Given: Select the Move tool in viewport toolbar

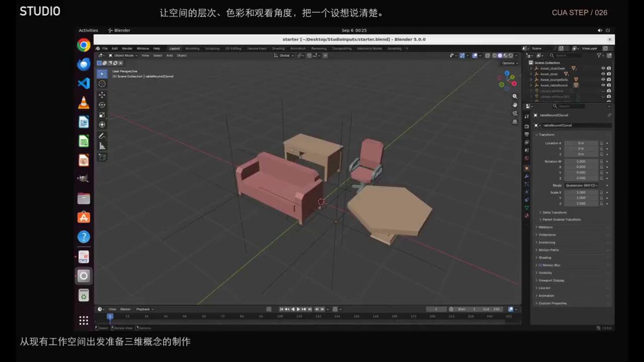Looking at the screenshot, I should pos(102,95).
